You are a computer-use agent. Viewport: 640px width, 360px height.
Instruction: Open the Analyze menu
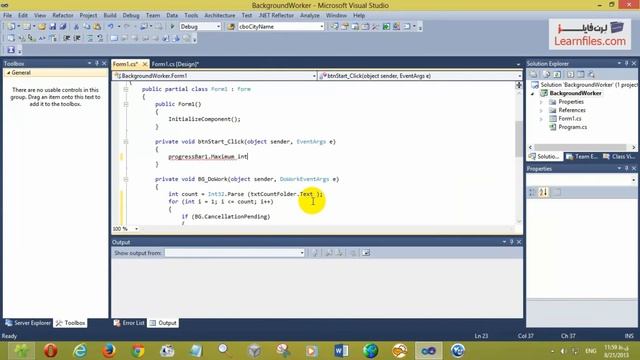(310, 16)
